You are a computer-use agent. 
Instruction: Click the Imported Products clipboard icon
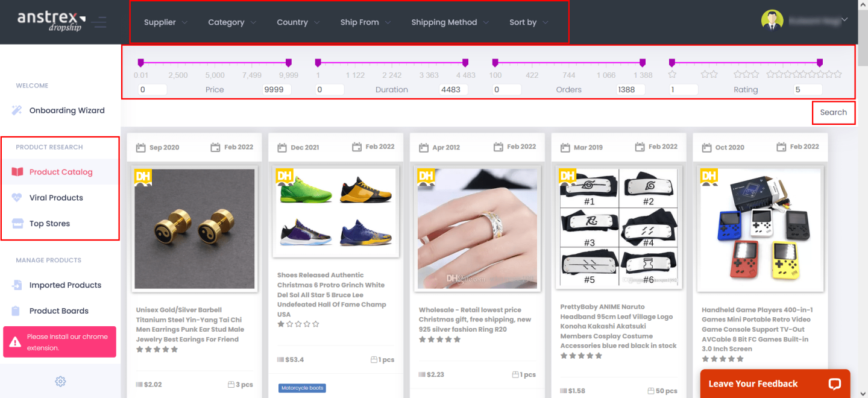point(17,285)
